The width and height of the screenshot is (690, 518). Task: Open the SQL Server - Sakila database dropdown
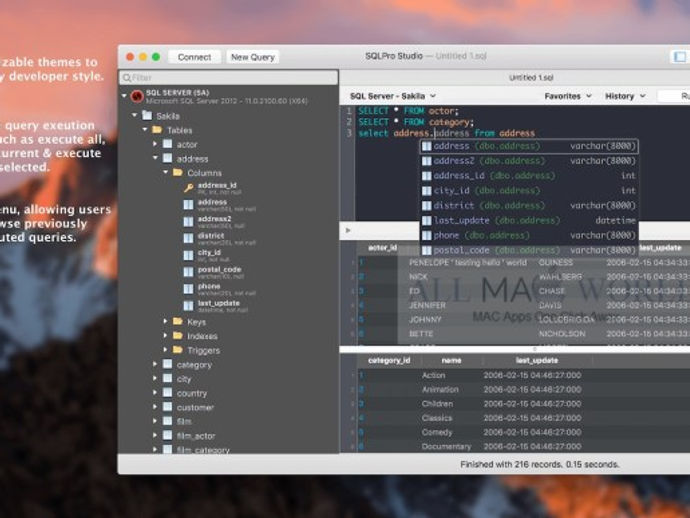393,96
